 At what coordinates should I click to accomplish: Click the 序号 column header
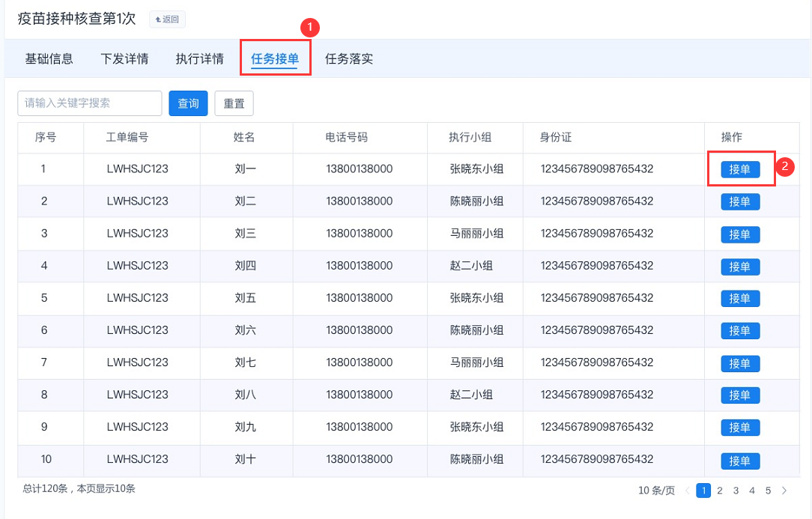coord(46,137)
